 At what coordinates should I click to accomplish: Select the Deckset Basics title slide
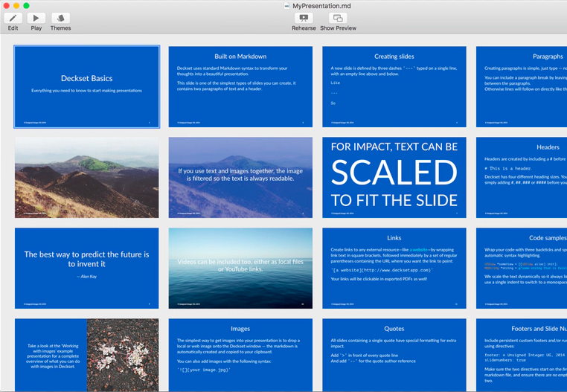pyautogui.click(x=87, y=87)
